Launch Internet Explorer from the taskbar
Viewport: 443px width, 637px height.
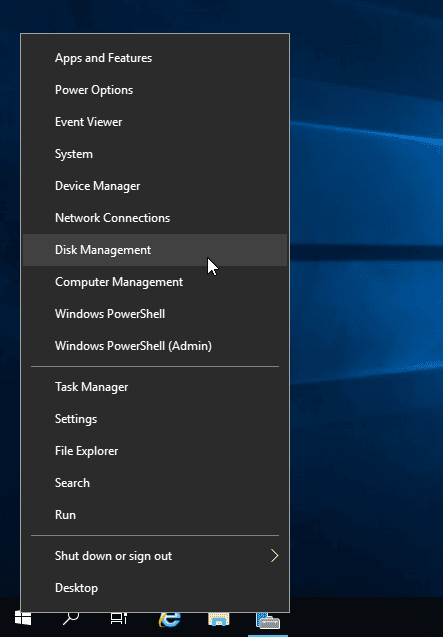tap(169, 619)
